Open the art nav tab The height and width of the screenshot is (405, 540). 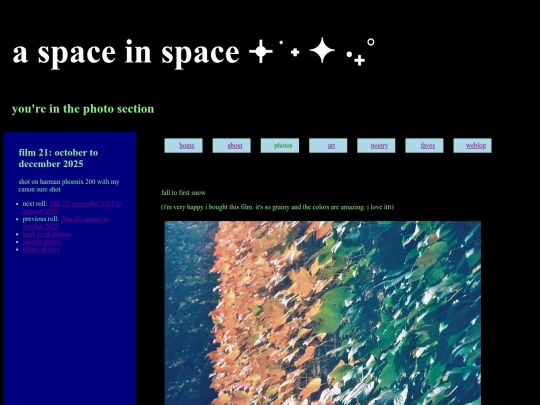pos(328,146)
